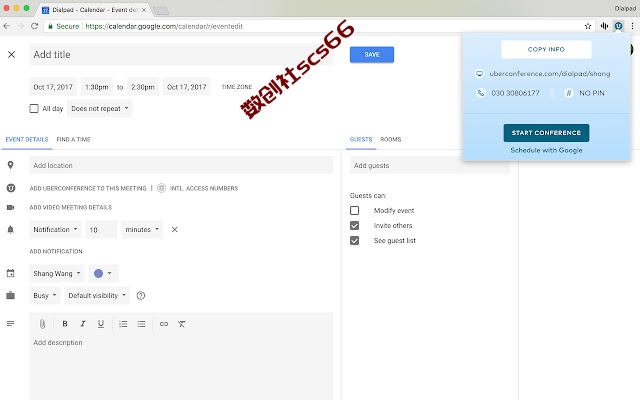Click the browser back arrow
The width and height of the screenshot is (640, 400).
7,26
